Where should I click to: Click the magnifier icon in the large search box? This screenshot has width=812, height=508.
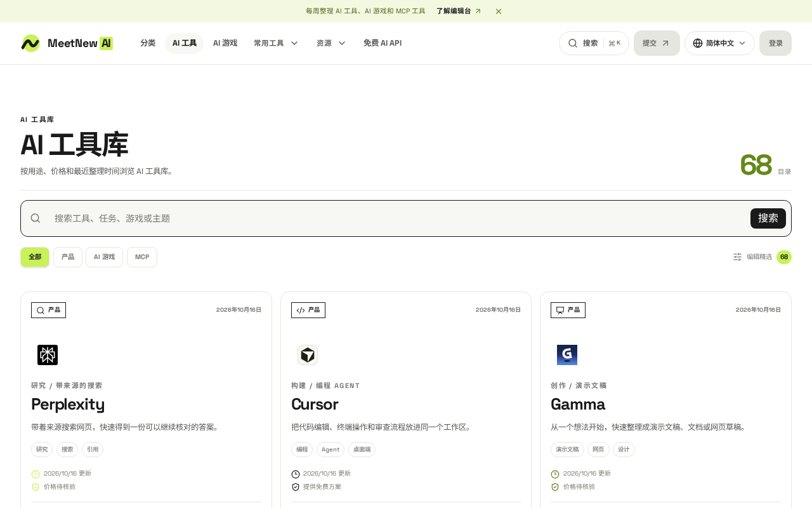[36, 218]
